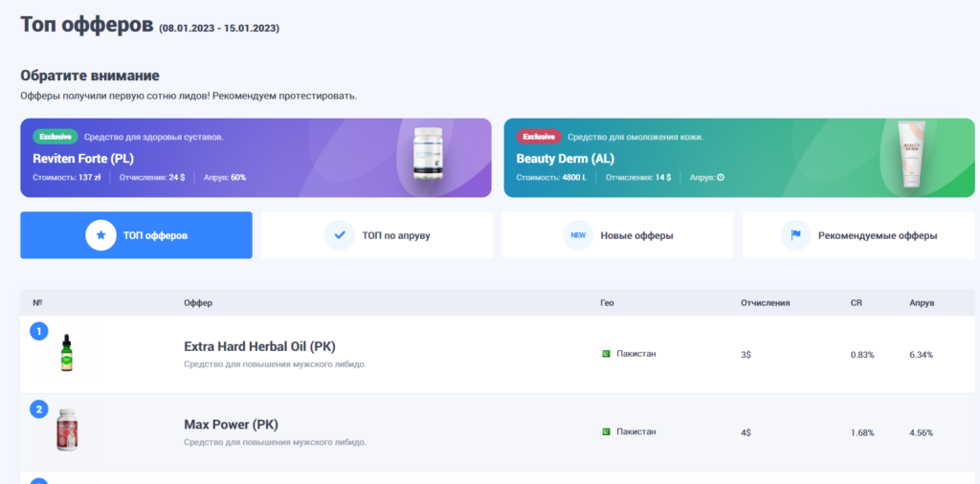The width and height of the screenshot is (980, 484).
Task: Click the description under Extra Hard Herbal Oil
Action: 275,364
